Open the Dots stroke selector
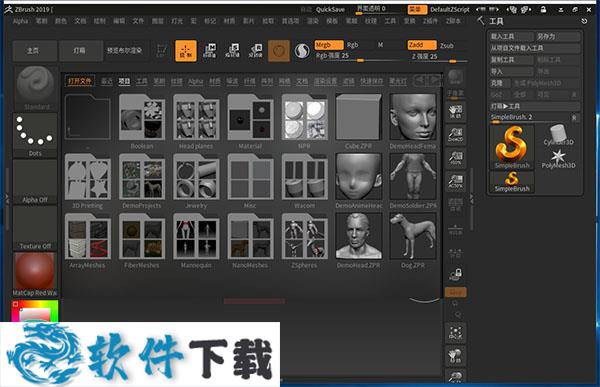Image resolution: width=600 pixels, height=387 pixels. point(35,135)
